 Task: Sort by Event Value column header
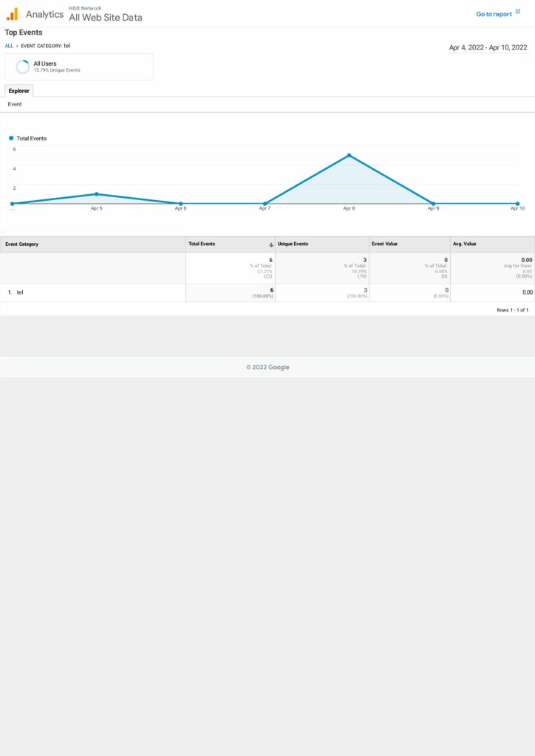click(384, 244)
